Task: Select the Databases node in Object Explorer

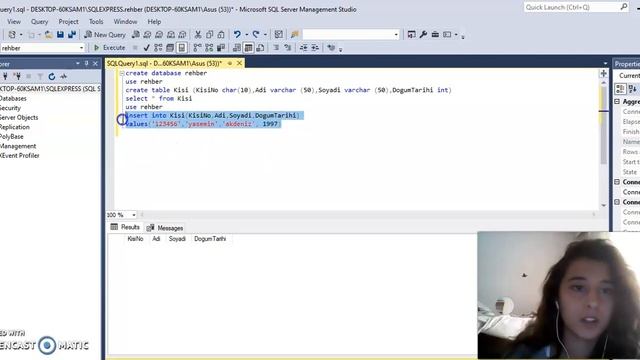Action: point(13,98)
